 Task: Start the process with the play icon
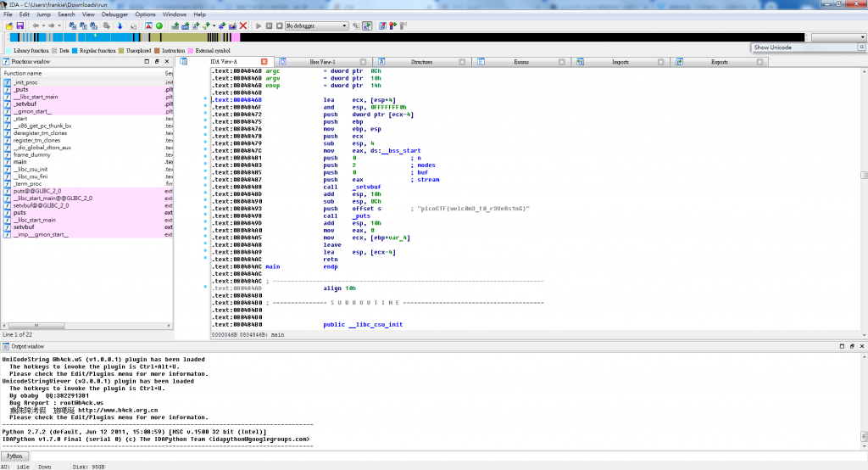pyautogui.click(x=259, y=26)
